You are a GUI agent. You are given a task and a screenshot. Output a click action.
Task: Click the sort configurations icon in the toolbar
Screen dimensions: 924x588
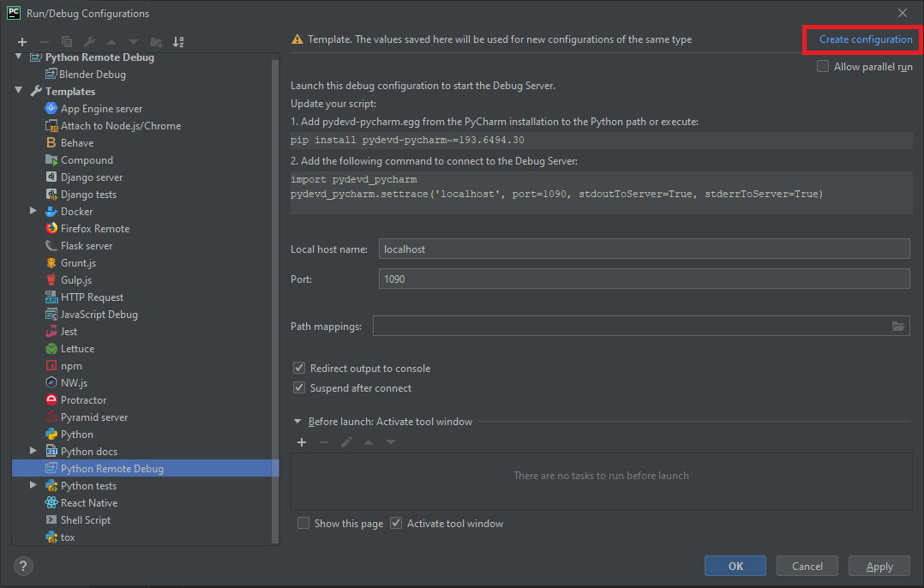tap(177, 41)
